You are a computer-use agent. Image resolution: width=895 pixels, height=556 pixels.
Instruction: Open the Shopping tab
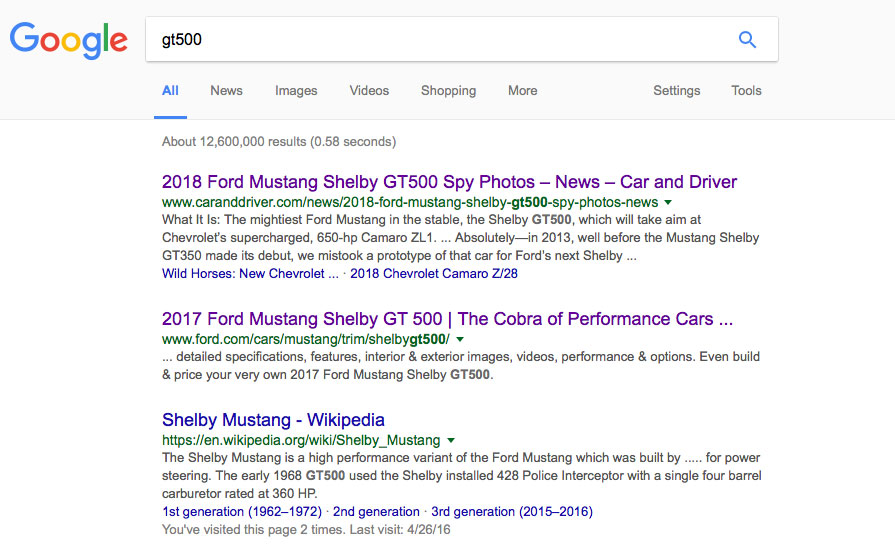(x=448, y=91)
